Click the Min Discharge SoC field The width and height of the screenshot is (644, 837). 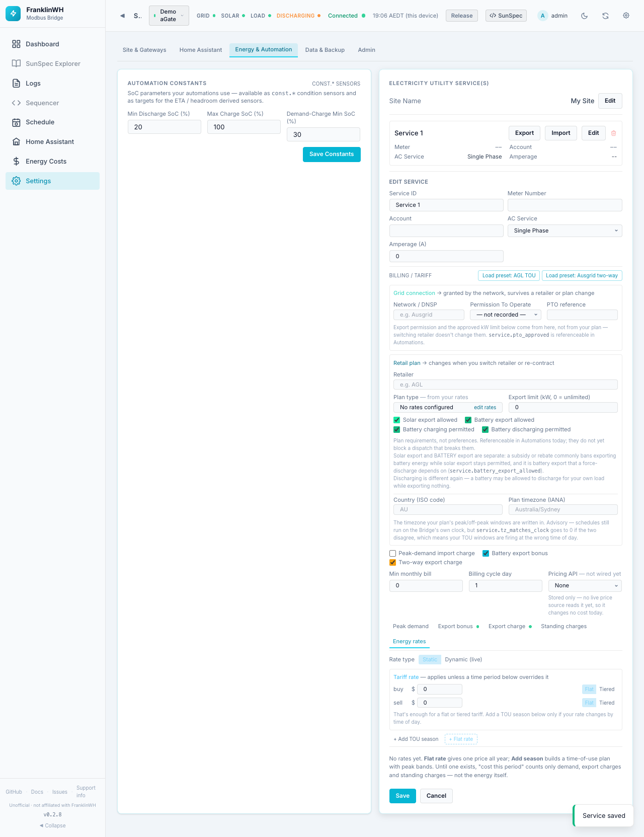tap(164, 127)
